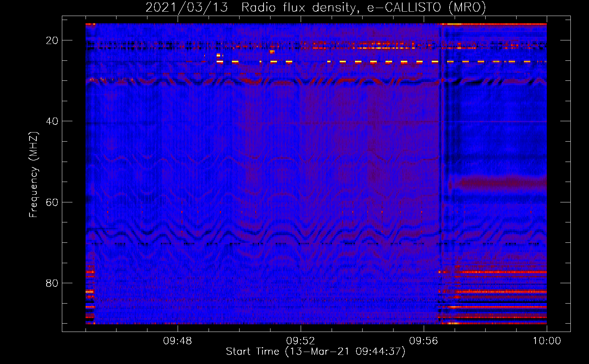Click the plot title '2021/03/13 Radio flux density, e-CALLISTO (MRO)'
This screenshot has height=364, width=589.
pyautogui.click(x=316, y=7)
